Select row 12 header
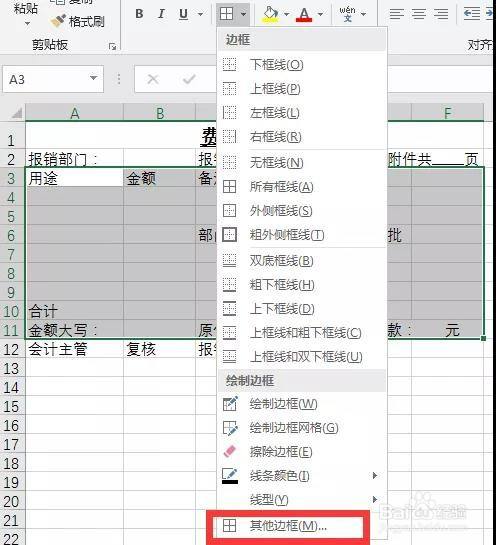The width and height of the screenshot is (496, 545). 13,349
